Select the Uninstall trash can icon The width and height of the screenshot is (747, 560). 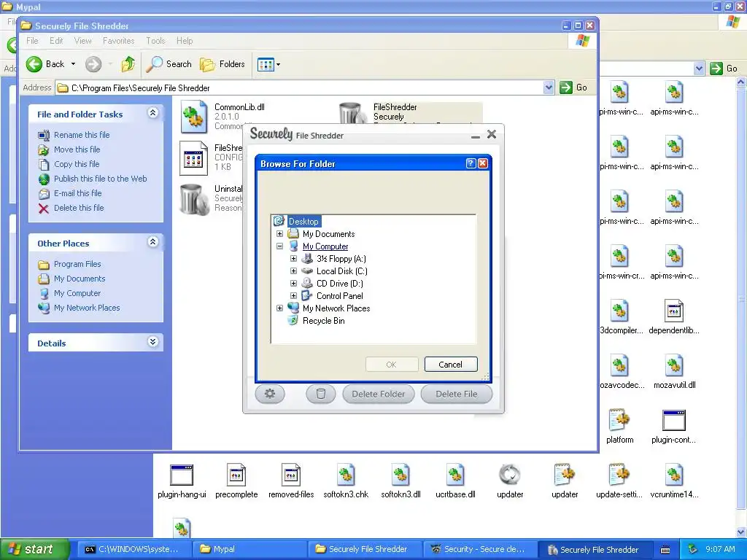click(194, 199)
